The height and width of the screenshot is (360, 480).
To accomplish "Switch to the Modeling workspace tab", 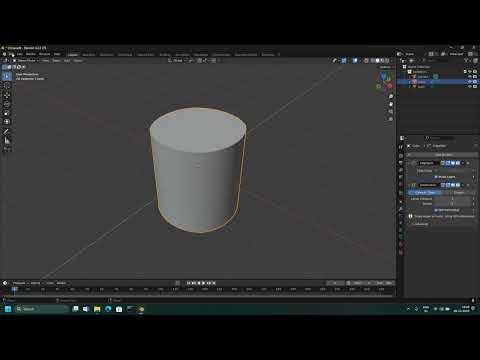I will click(89, 54).
